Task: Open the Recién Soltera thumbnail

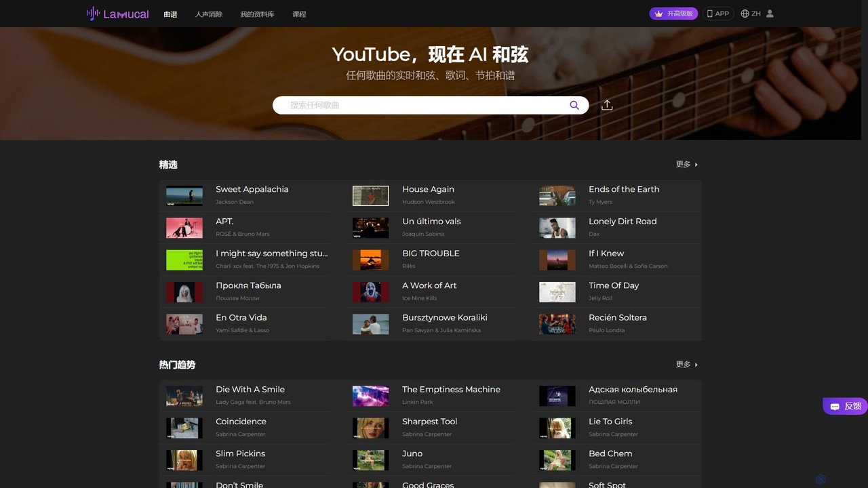Action: pos(557,324)
